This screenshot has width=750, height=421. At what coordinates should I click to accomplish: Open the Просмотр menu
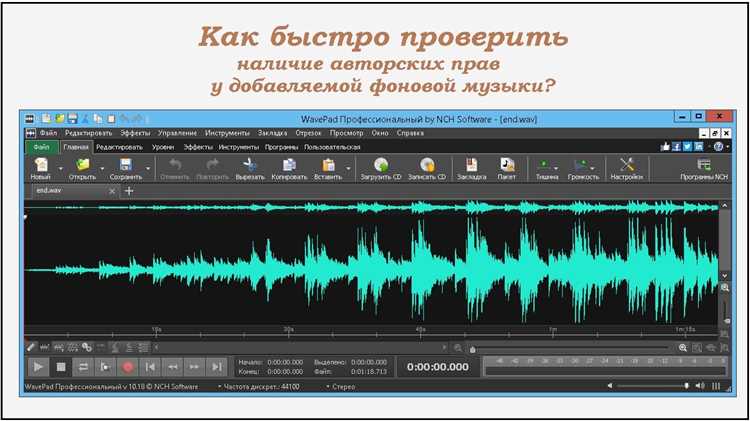pos(346,133)
